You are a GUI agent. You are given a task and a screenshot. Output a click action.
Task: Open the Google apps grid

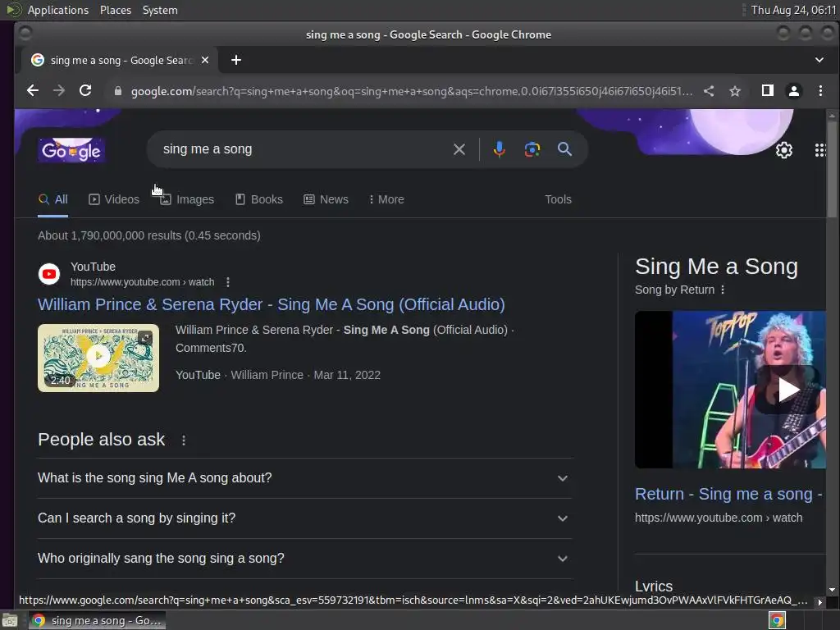820,150
